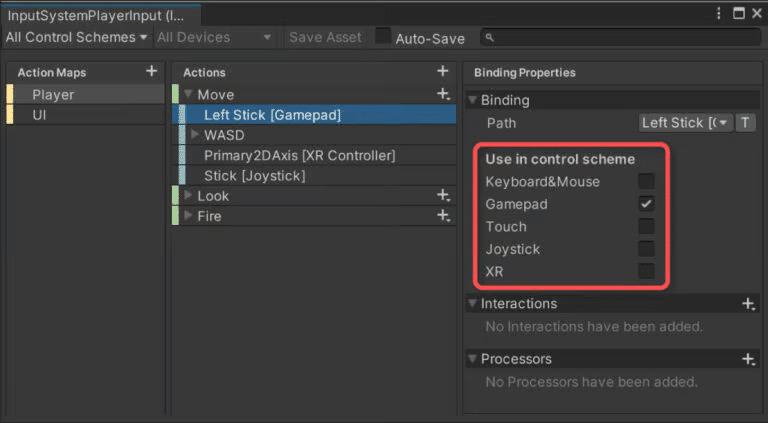The height and width of the screenshot is (423, 768).
Task: Click the Save Asset button
Action: [325, 37]
